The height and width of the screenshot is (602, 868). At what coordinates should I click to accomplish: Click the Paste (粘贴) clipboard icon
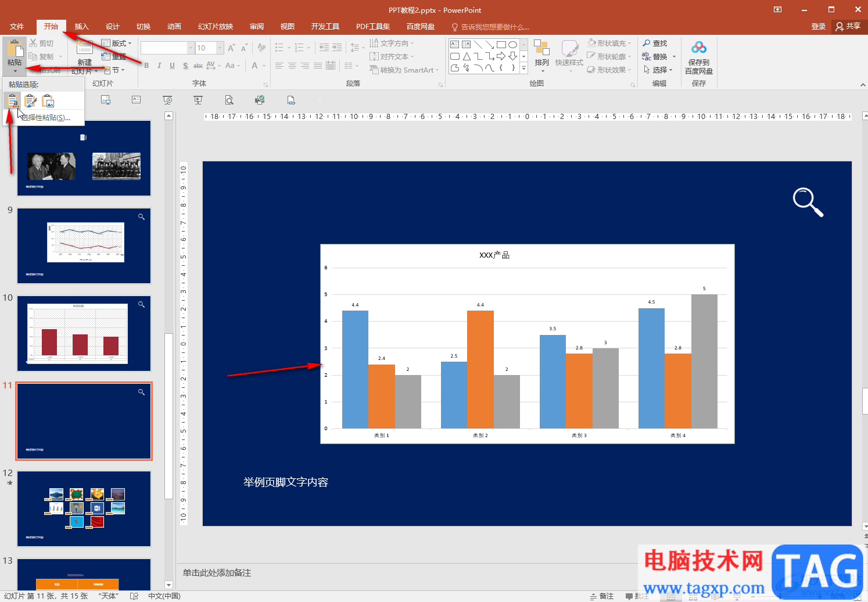coord(15,48)
